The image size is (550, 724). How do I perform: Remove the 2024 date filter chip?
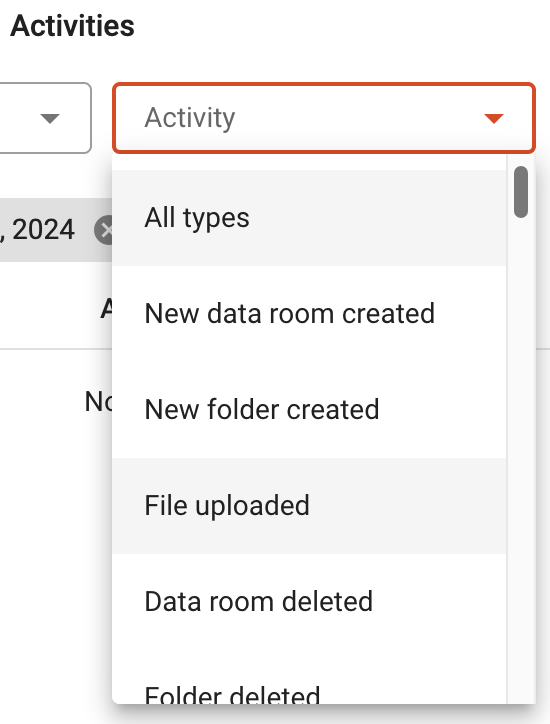pyautogui.click(x=104, y=229)
